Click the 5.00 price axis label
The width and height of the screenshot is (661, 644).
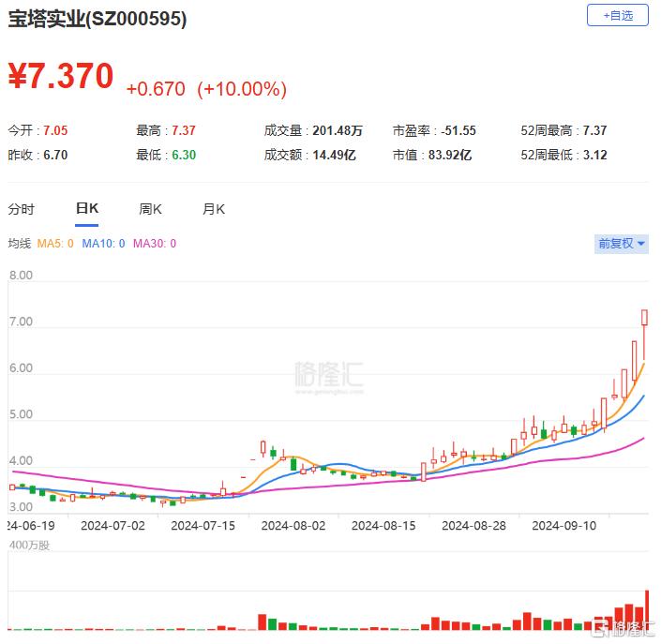point(21,414)
